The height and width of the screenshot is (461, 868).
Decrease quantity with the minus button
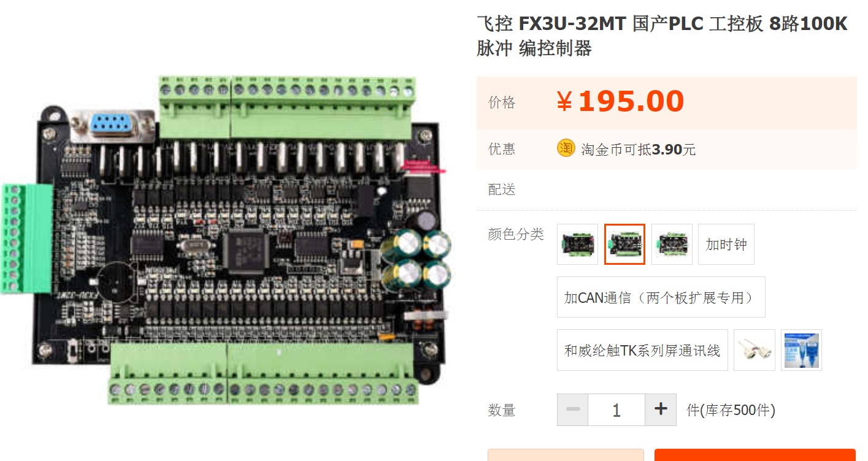tap(573, 410)
